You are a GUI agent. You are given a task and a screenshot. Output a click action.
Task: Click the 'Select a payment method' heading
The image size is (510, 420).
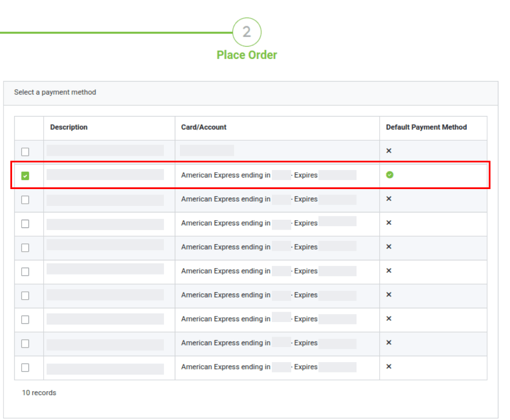55,92
